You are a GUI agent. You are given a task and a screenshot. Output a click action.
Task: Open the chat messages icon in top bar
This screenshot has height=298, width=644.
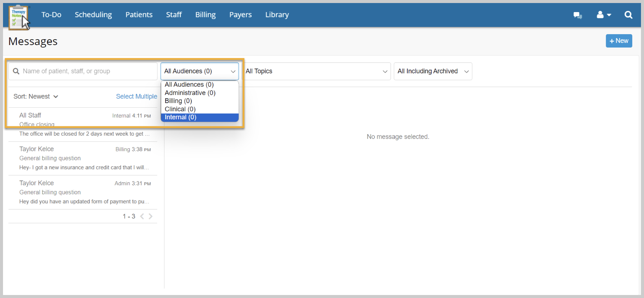pyautogui.click(x=578, y=15)
